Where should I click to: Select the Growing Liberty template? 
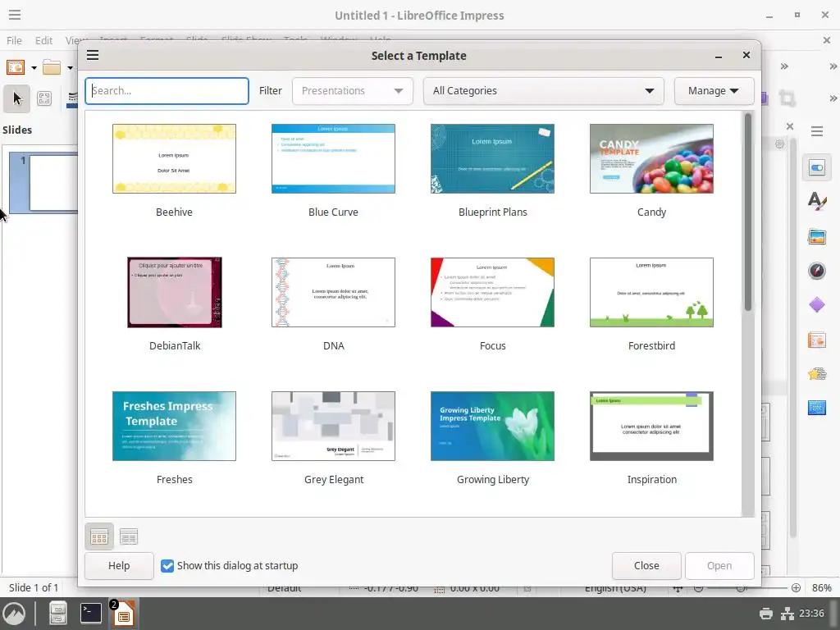tap(492, 438)
